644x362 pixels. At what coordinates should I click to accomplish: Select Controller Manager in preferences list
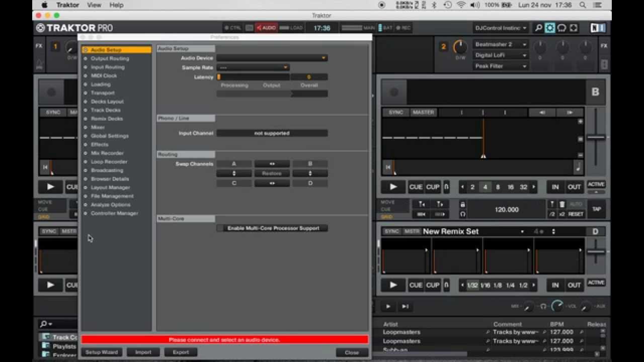(114, 214)
